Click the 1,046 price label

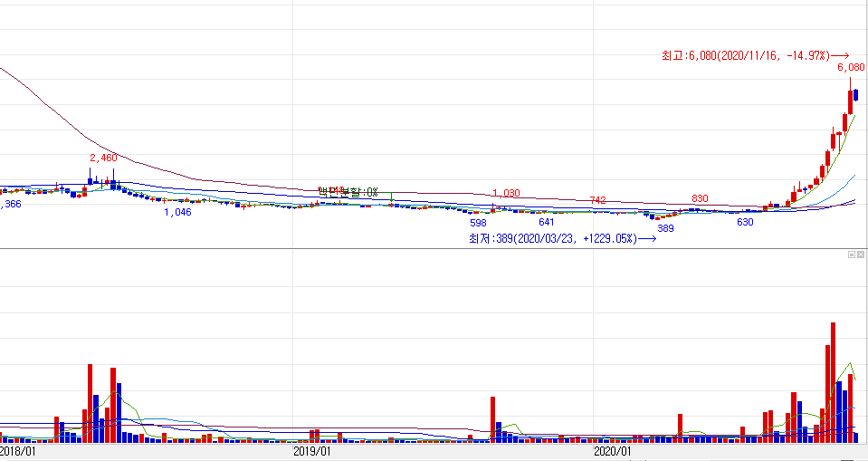pos(177,212)
